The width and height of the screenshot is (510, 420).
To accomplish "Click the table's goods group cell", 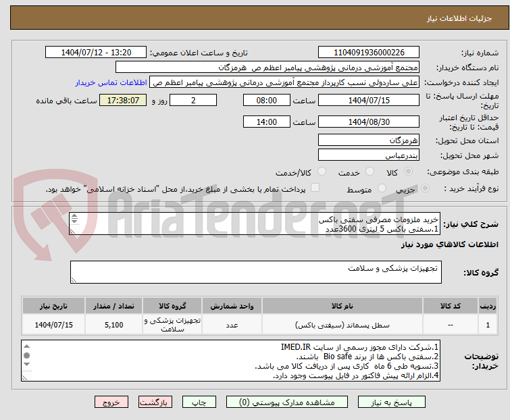I will coord(172,324).
